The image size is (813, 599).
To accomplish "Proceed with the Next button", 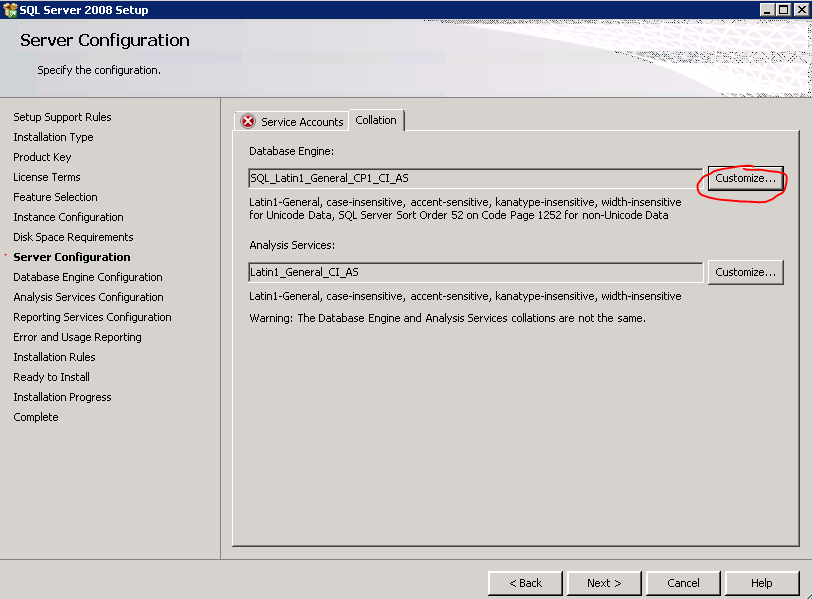I will 604,583.
